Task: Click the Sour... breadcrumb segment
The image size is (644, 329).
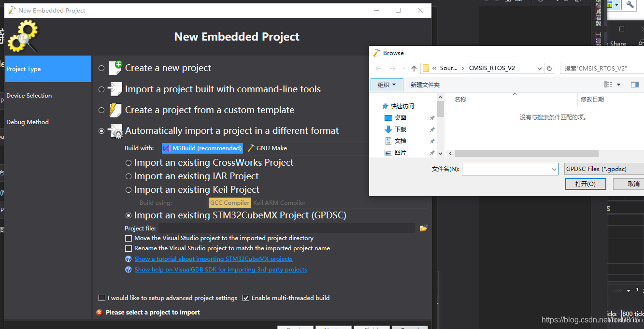Action: point(448,68)
